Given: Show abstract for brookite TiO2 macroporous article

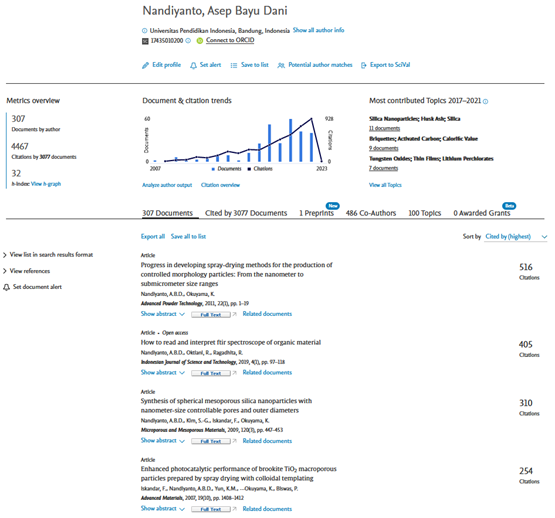Looking at the screenshot, I should 162,509.
